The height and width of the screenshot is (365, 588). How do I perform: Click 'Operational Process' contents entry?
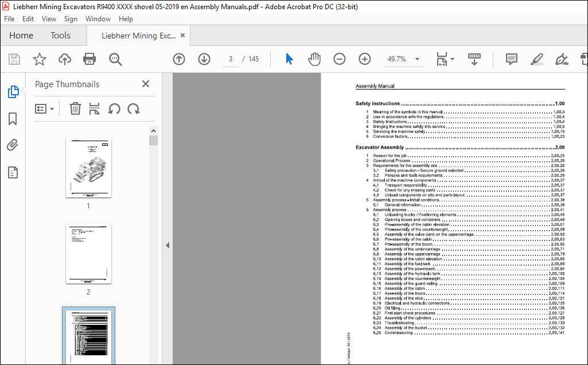[391, 161]
